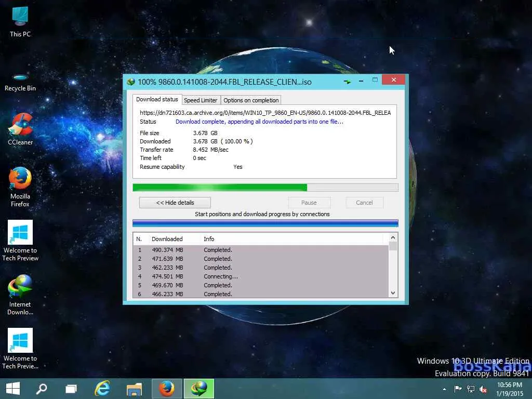Open Internet Download Manager desktop shortcut
Image resolution: width=532 pixels, height=399 pixels.
coord(20,295)
